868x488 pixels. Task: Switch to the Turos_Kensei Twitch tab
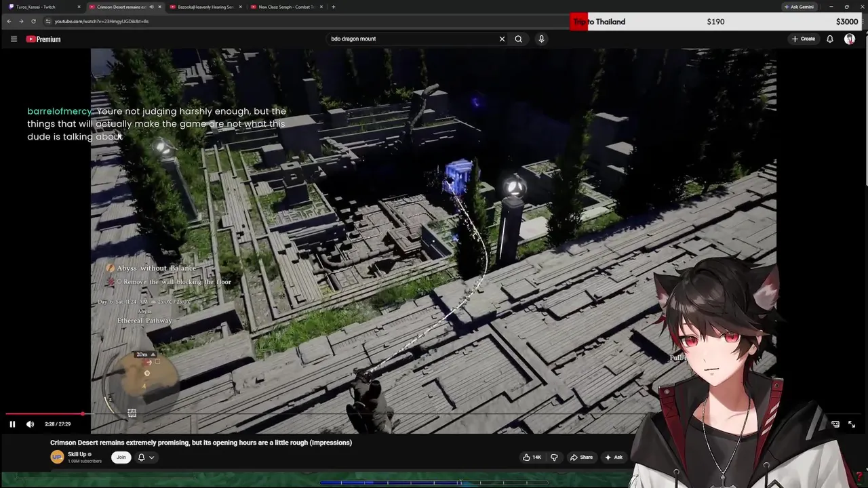pyautogui.click(x=42, y=7)
